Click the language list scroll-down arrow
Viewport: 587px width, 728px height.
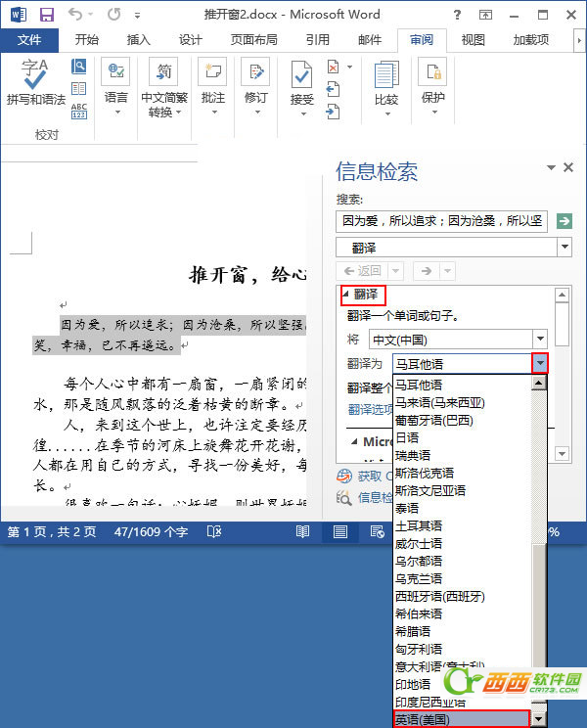539,719
